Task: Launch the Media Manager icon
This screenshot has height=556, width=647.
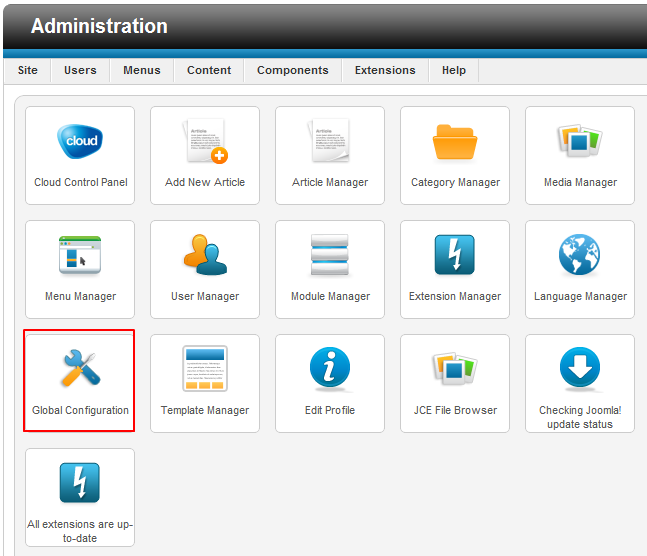Action: click(579, 140)
